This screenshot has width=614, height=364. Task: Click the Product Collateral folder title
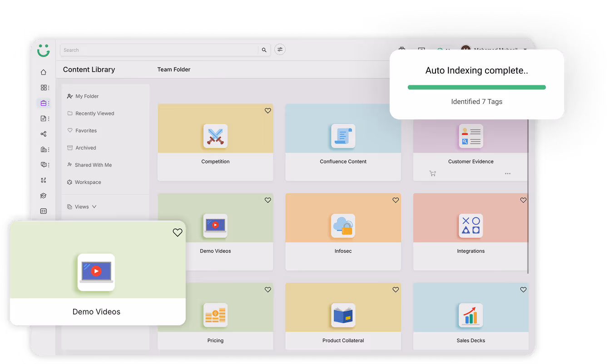(343, 340)
